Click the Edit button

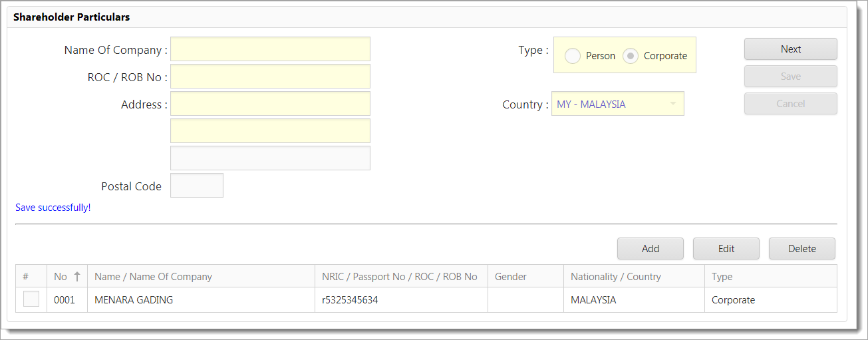pos(726,249)
